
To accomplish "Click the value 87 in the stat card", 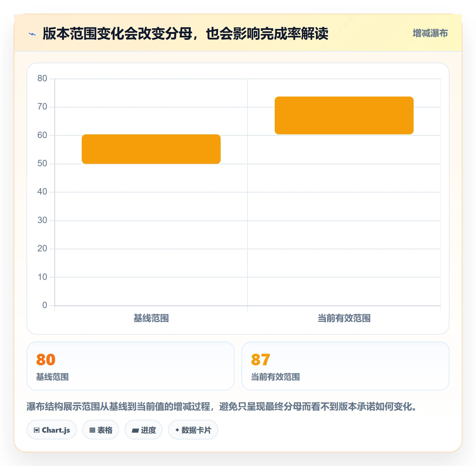I will point(261,360).
